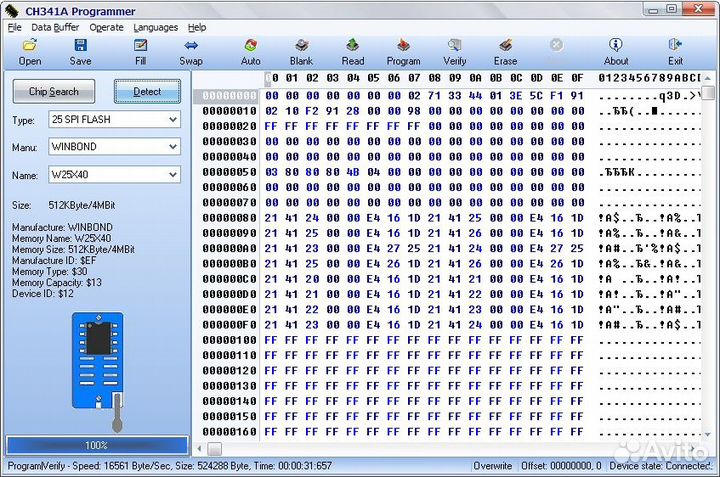Image resolution: width=720 pixels, height=477 pixels.
Task: Open the Operate menu
Action: click(x=106, y=27)
